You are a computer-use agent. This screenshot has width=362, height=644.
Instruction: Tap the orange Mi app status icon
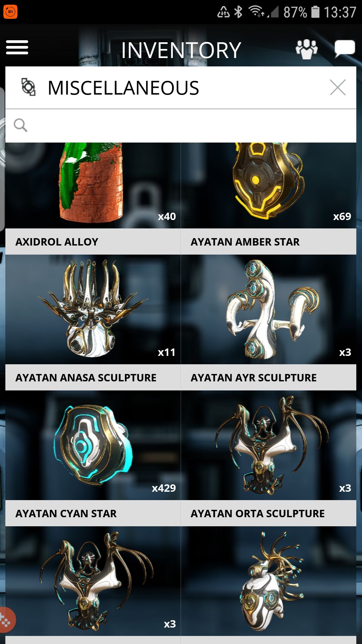click(10, 12)
